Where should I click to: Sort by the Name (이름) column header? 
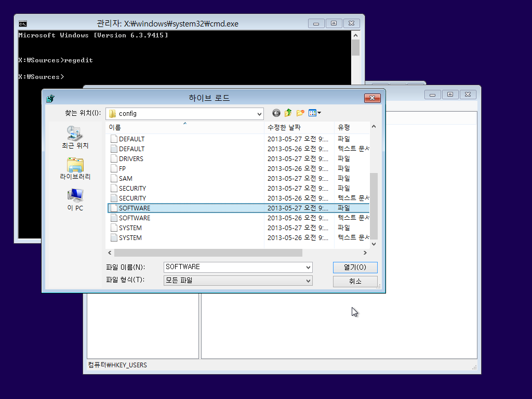click(184, 128)
